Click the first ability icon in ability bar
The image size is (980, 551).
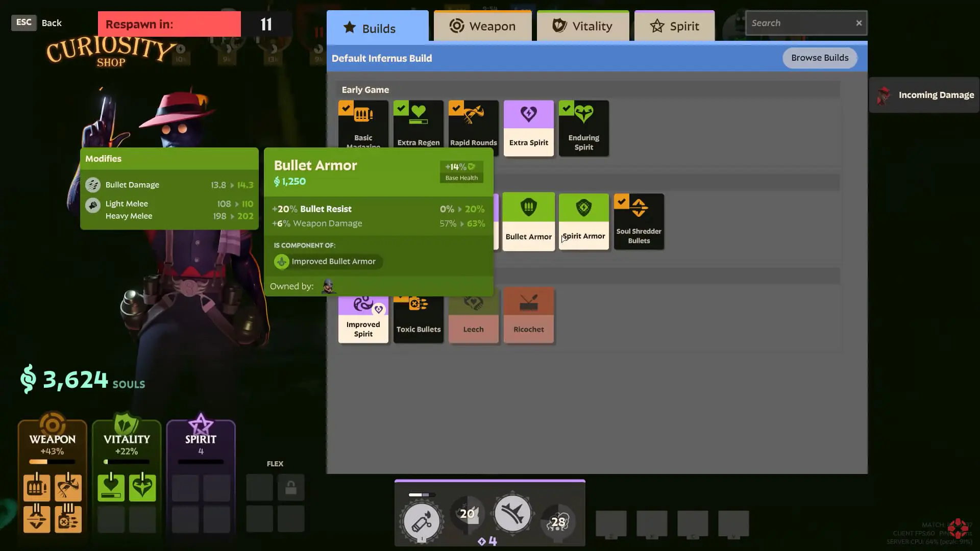[x=422, y=521]
